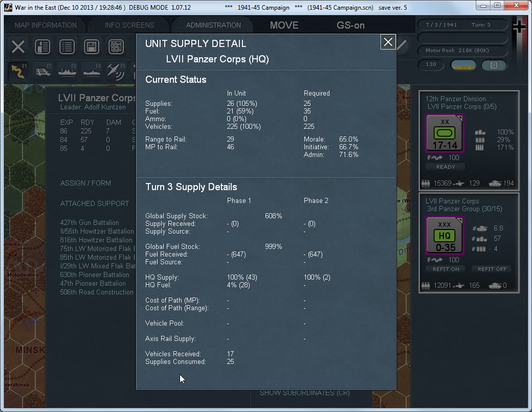532x412 pixels.
Task: Toggle the GS-on setting
Action: click(x=350, y=25)
